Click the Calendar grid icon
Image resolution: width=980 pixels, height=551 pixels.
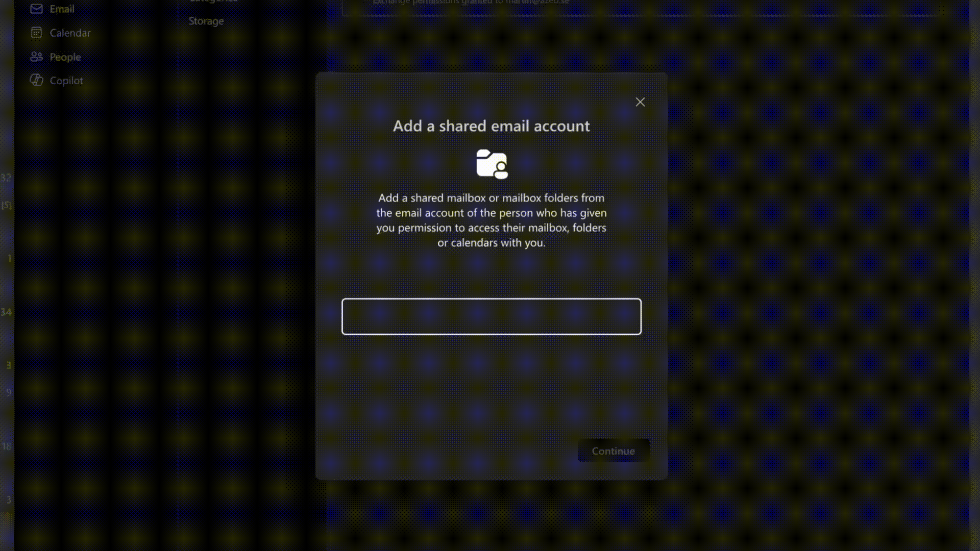[x=36, y=33]
